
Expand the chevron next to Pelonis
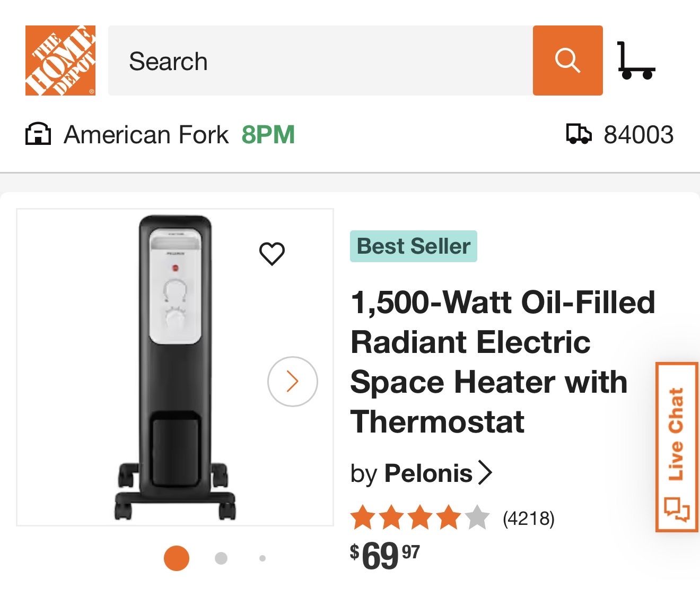(485, 472)
